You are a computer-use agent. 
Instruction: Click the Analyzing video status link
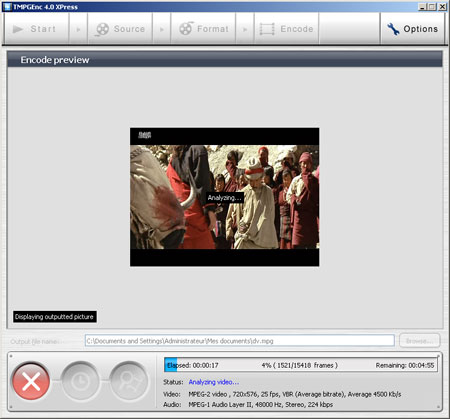point(214,382)
